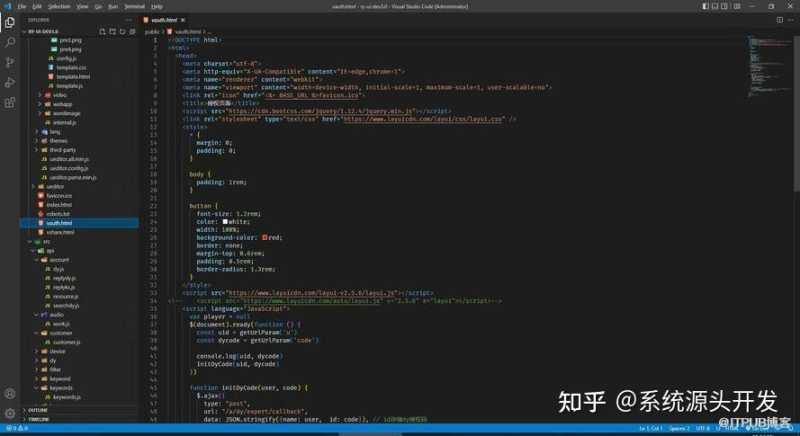Open Explorer views and more actions ellipsis

(128, 20)
